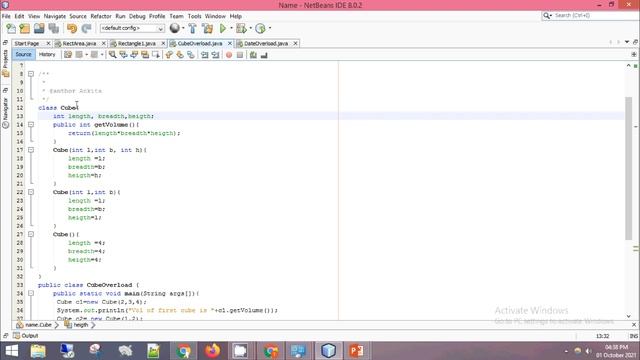
Task: Collapse Cube two-arg constructor fold line 22
Action: [x=31, y=192]
